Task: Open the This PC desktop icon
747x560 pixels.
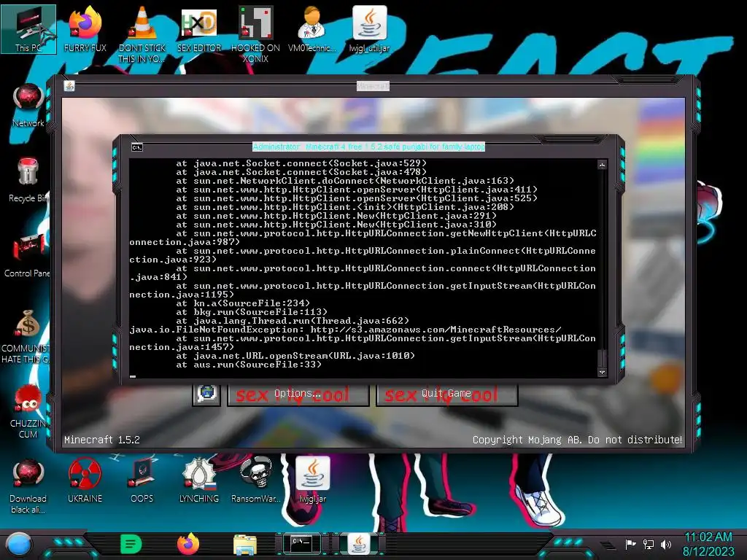Action: [x=28, y=28]
